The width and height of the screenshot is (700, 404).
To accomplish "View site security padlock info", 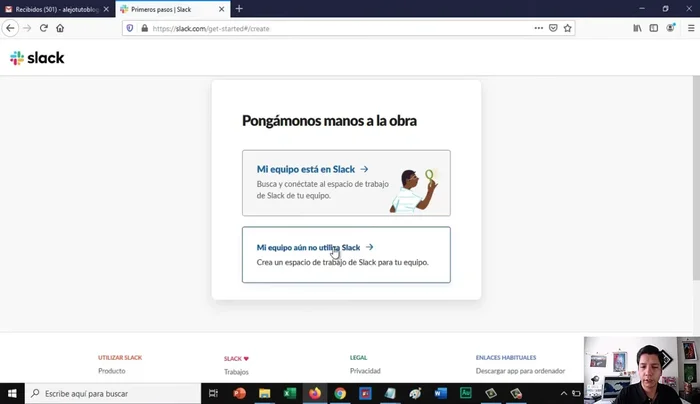I will coord(145,28).
